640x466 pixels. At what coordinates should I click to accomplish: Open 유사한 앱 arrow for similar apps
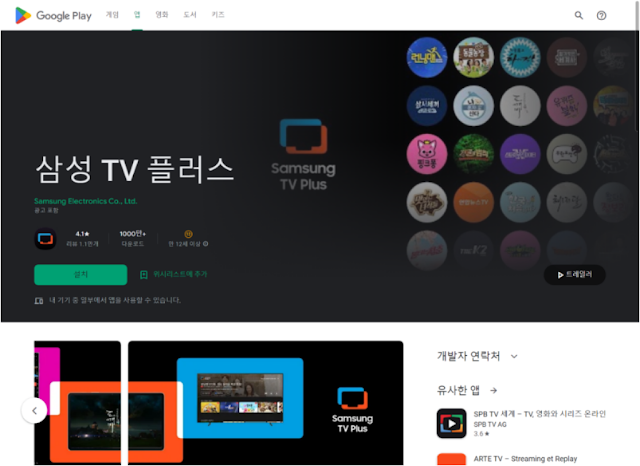point(493,391)
